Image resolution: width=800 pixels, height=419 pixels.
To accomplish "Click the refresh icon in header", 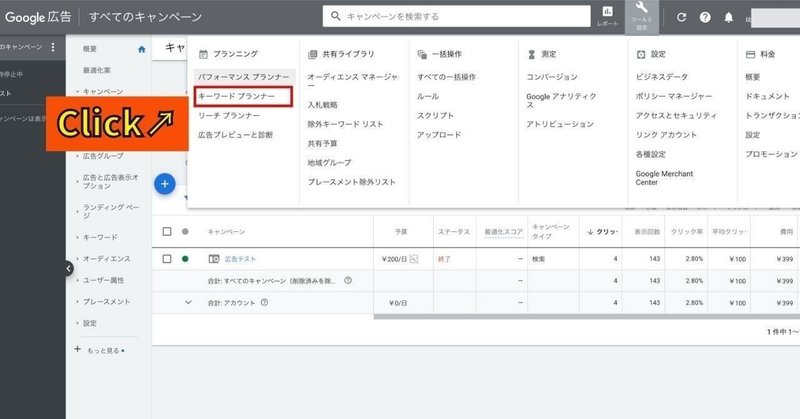I will point(681,17).
